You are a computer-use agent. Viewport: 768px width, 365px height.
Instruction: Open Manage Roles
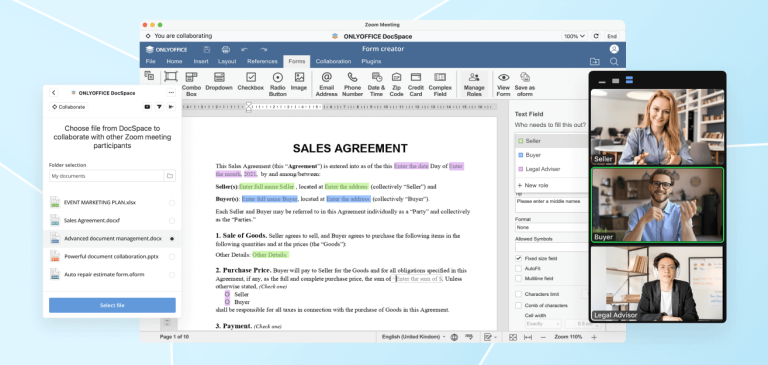474,84
